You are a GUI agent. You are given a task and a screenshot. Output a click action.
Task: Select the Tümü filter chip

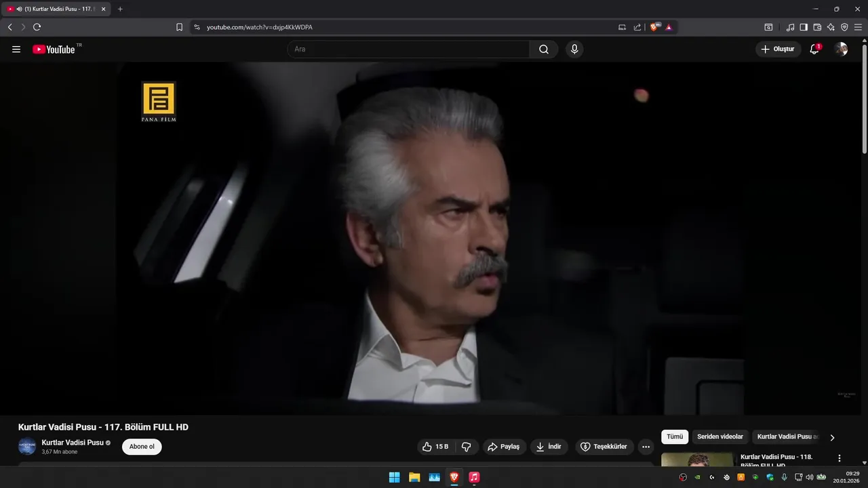(x=675, y=437)
